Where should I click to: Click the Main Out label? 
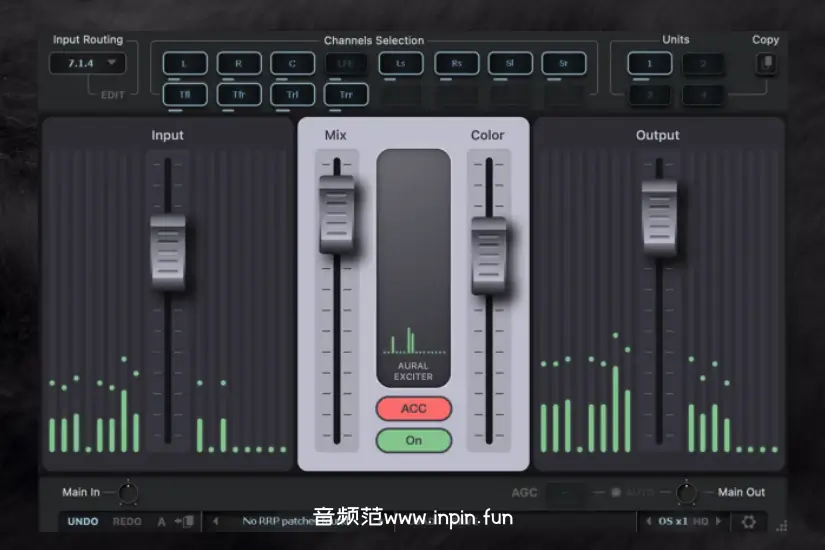(x=741, y=492)
